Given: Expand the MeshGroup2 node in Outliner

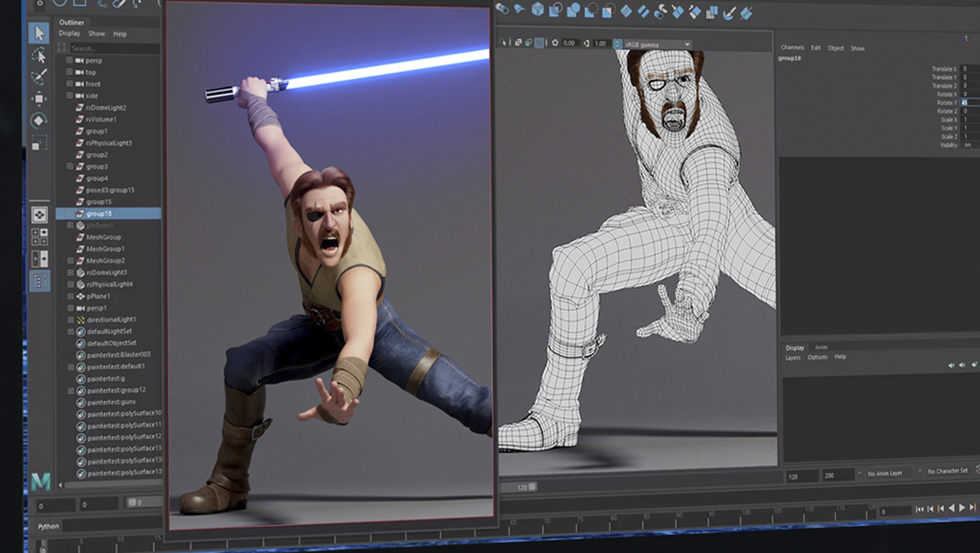Looking at the screenshot, I should (x=71, y=261).
